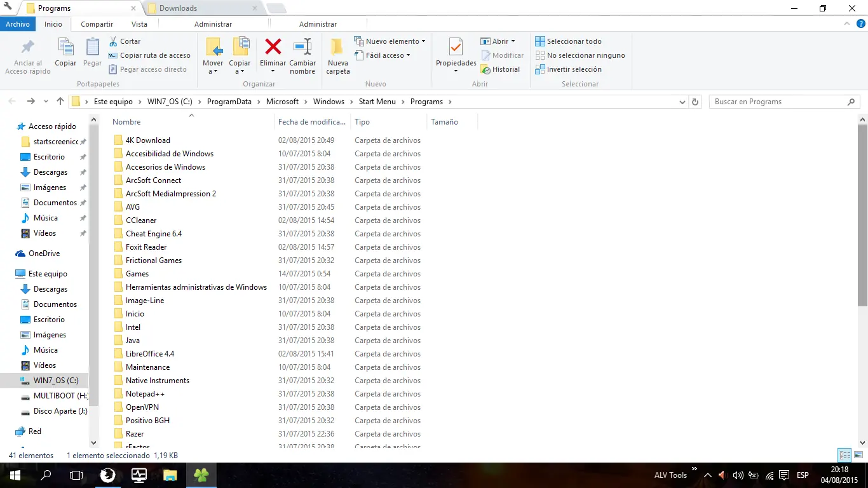
Task: Open the Nuevo elemento dropdown
Action: click(390, 41)
